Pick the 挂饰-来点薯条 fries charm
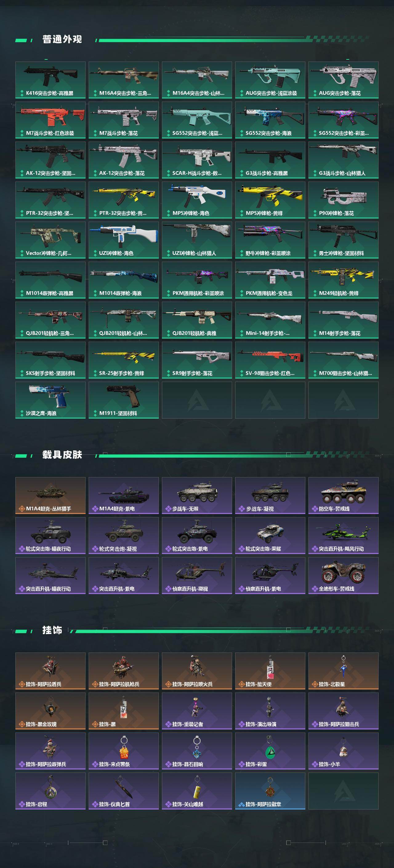 [x=124, y=751]
